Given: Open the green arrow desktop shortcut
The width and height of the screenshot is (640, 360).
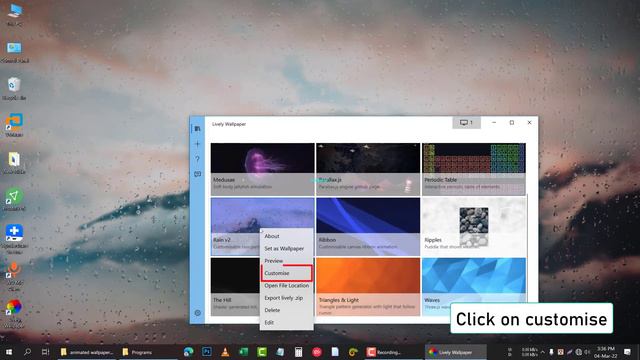Looking at the screenshot, I should [14, 199].
